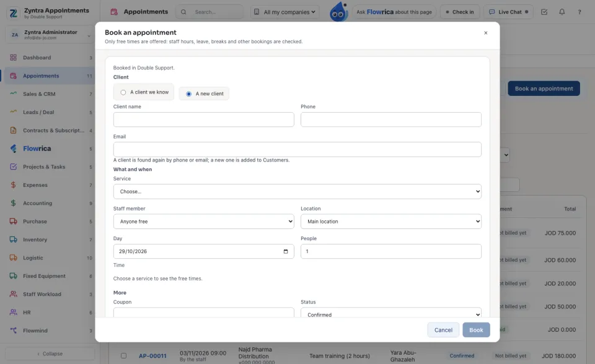
Task: Open the tasks checklist icon in header
Action: pyautogui.click(x=544, y=12)
